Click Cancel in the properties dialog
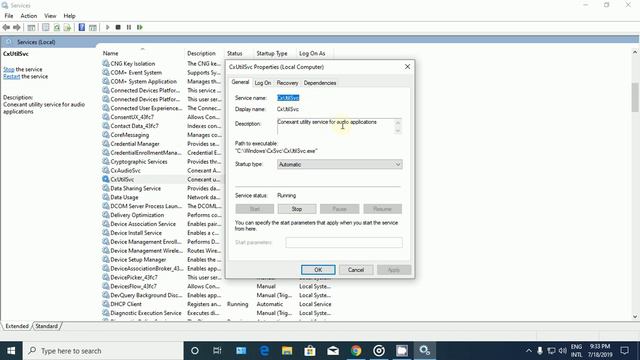This screenshot has height=360, width=640. click(x=356, y=270)
